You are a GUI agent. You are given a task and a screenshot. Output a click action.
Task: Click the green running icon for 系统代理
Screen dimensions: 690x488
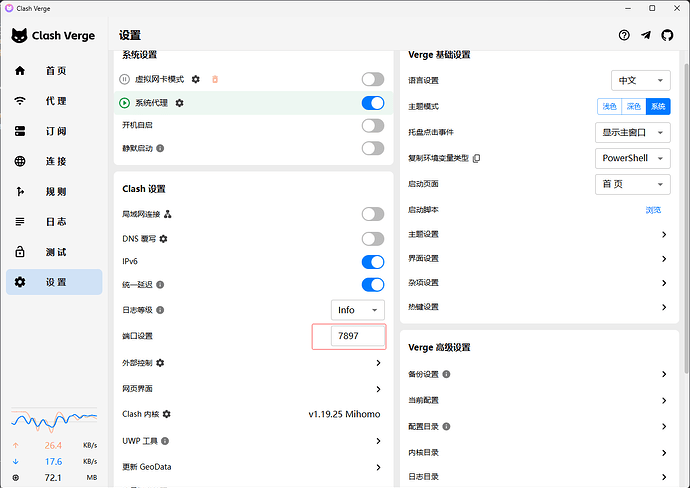tap(125, 103)
